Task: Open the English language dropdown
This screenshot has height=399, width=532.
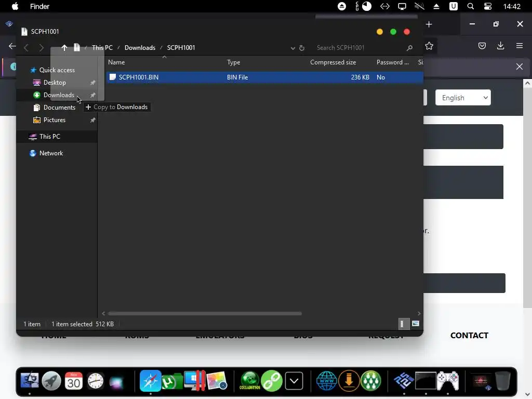Action: click(463, 97)
